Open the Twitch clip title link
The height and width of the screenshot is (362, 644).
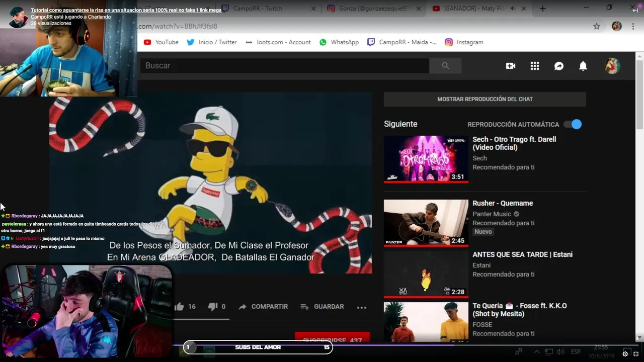[x=126, y=10]
